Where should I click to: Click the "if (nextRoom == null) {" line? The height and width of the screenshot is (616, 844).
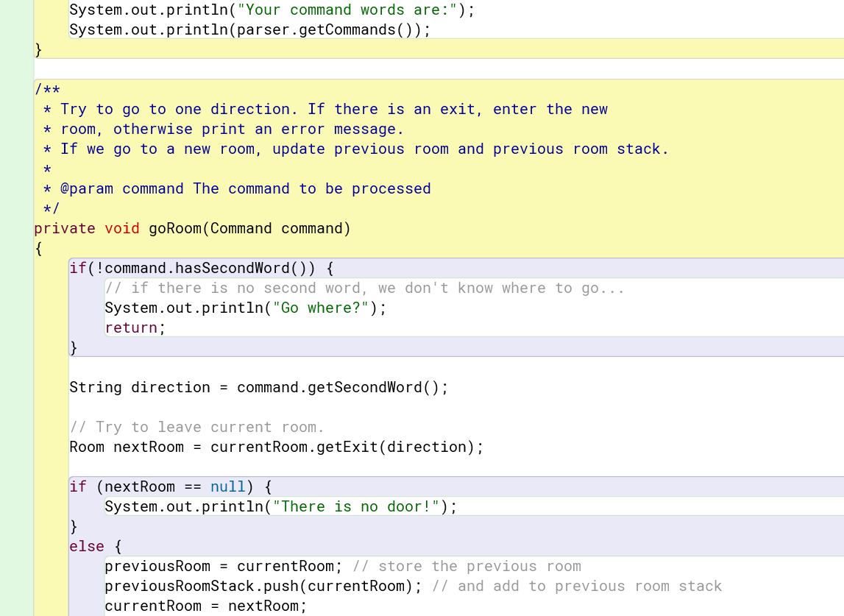[171, 486]
